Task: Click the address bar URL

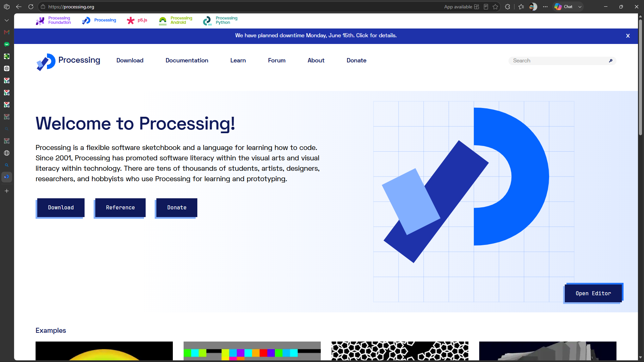Action: click(x=71, y=7)
